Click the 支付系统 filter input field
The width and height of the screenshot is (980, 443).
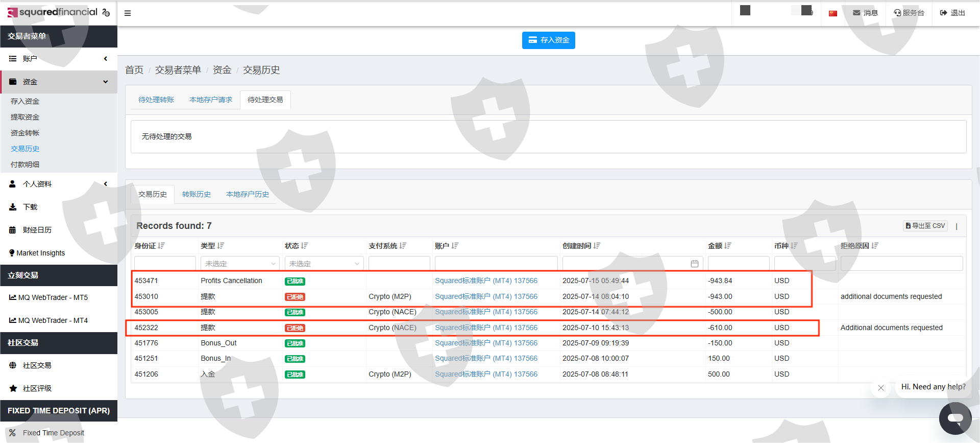[399, 264]
